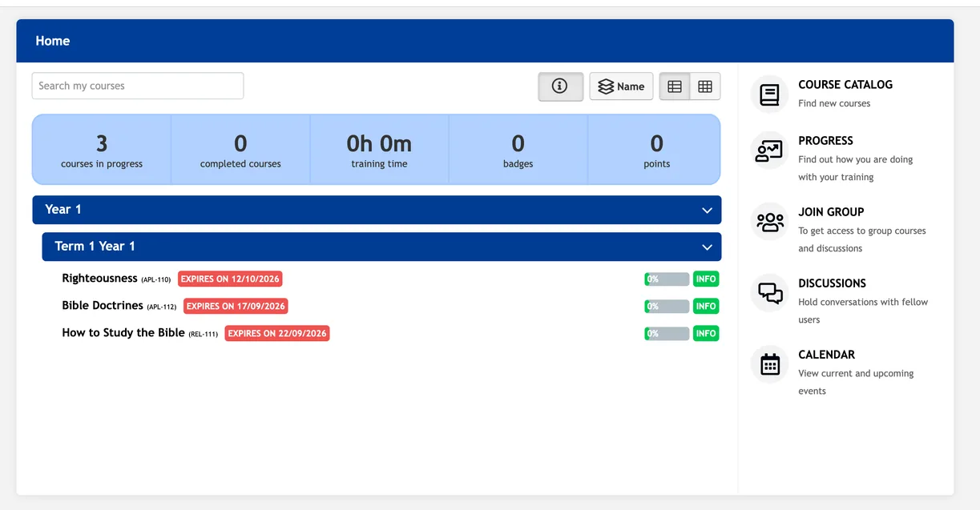Open the Bible Doctrines course
This screenshot has height=510, width=980.
(x=103, y=306)
